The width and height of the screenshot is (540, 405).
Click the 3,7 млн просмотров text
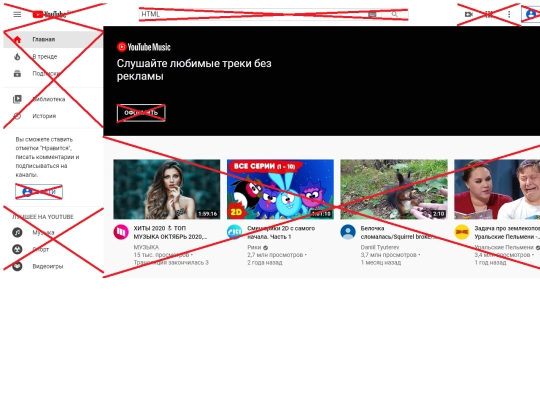coord(388,255)
